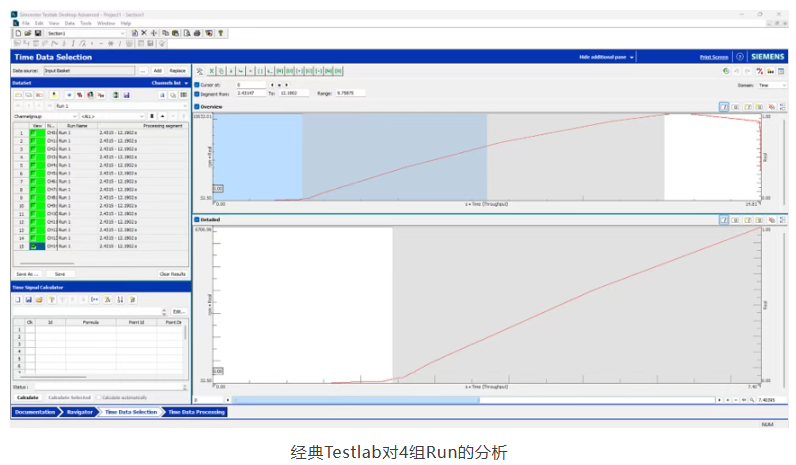Image resolution: width=796 pixels, height=465 pixels.
Task: Click the tools icon left of plot toolbar
Action: 200,71
